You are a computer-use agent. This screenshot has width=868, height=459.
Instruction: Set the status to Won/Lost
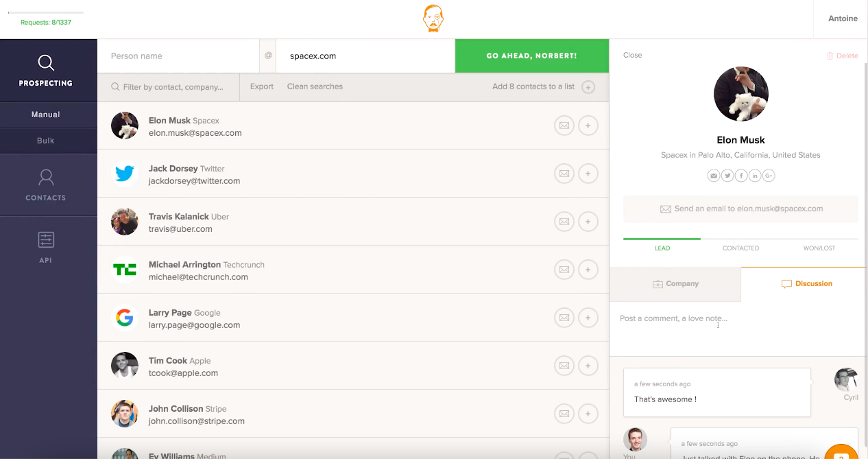click(819, 248)
